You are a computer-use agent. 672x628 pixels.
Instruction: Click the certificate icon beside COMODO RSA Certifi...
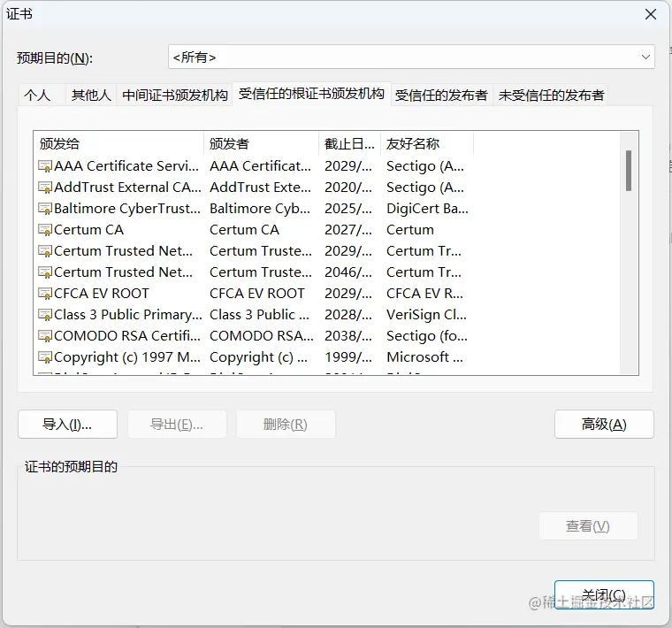[x=45, y=335]
